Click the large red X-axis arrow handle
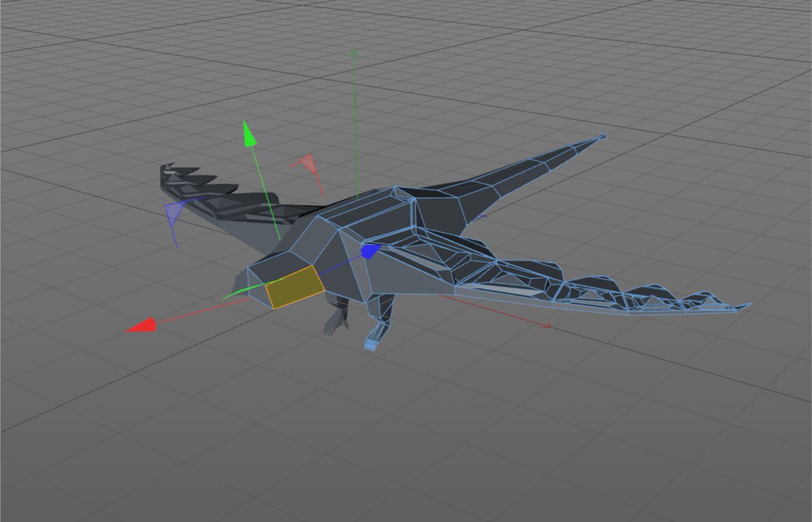This screenshot has height=522, width=812. (143, 325)
